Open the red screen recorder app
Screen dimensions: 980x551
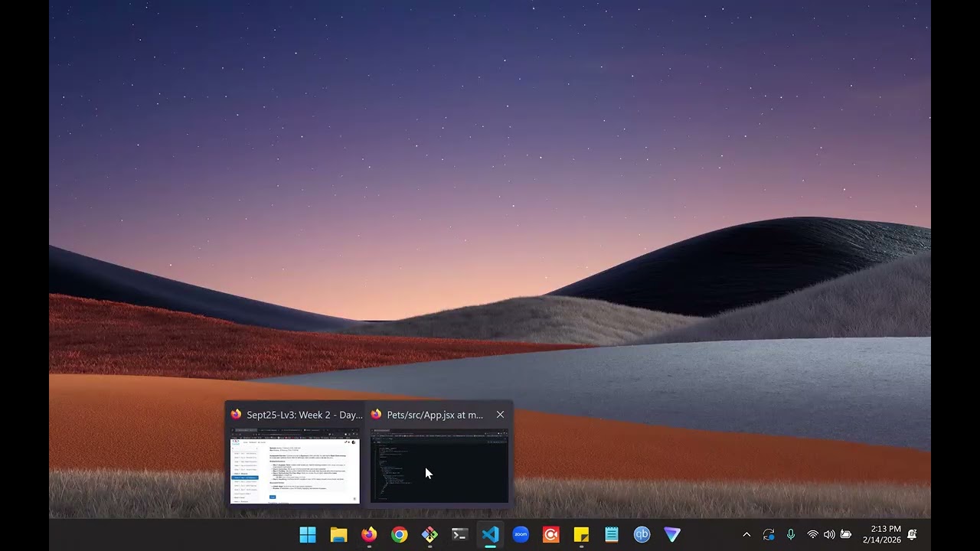[x=551, y=535]
